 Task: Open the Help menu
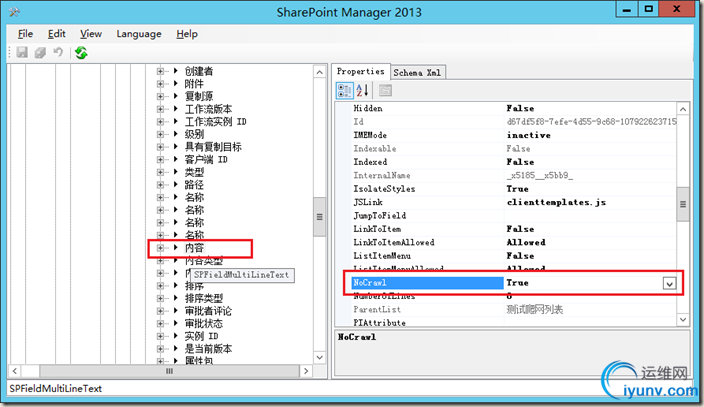[x=187, y=34]
